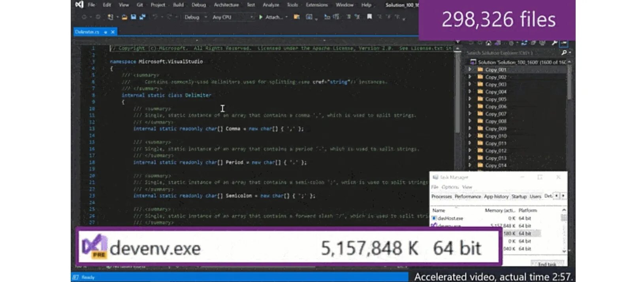Image resolution: width=644 pixels, height=282 pixels.
Task: Click the Task Manager tab scroll-right arrow
Action: click(563, 196)
